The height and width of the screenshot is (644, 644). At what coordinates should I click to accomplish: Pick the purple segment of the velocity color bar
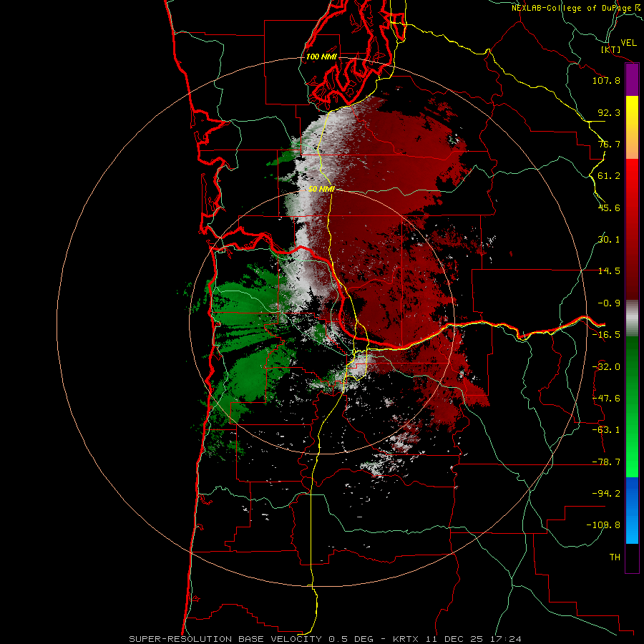pos(632,79)
